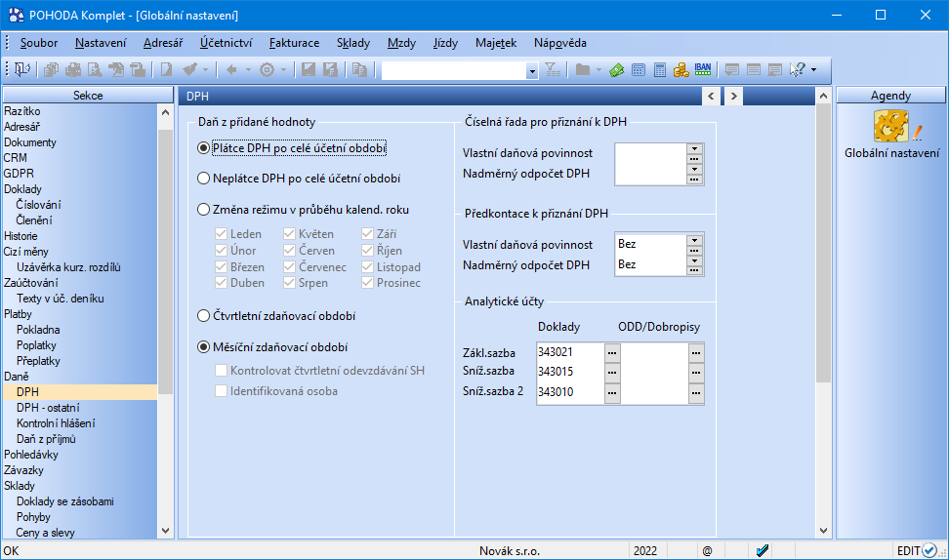The image size is (949, 560).
Task: Click the middle gray note lines icon
Action: 754,69
